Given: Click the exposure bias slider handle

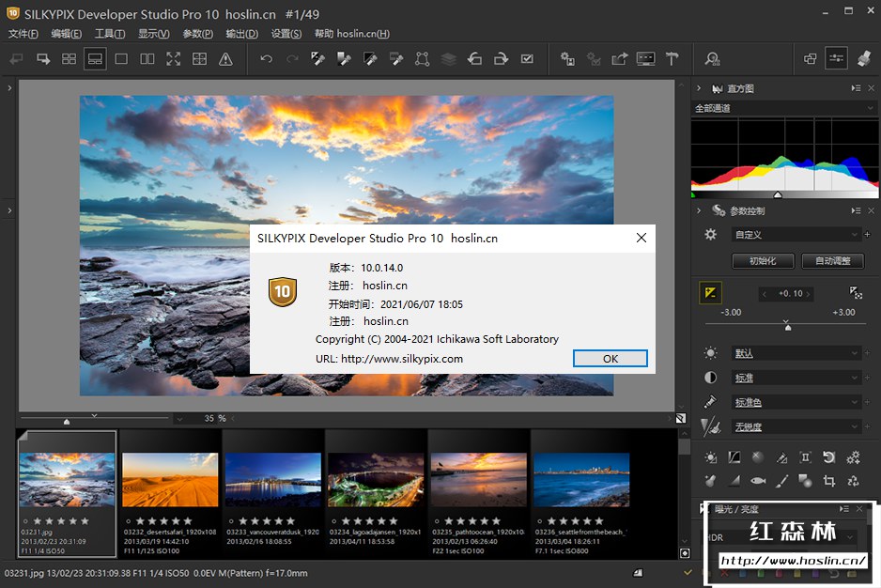Looking at the screenshot, I should click(x=787, y=327).
